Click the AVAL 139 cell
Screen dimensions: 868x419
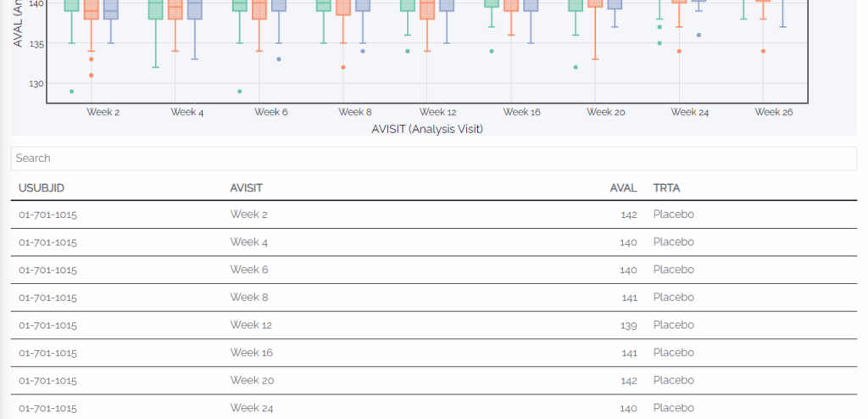pos(628,326)
